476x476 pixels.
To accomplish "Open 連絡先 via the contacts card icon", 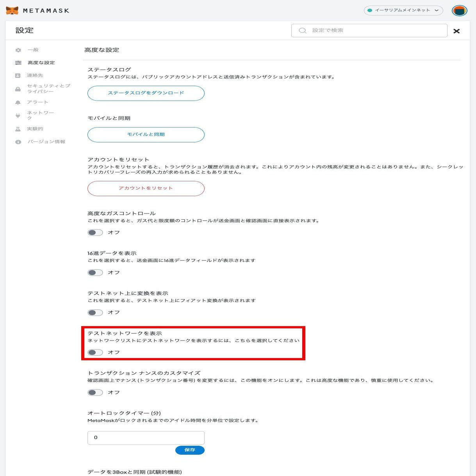I will [18, 76].
